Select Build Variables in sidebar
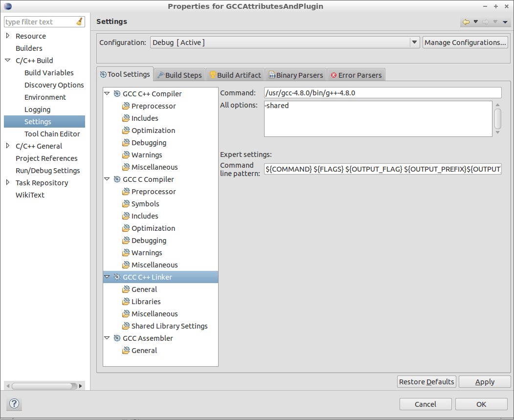This screenshot has width=514, height=420. [x=49, y=73]
